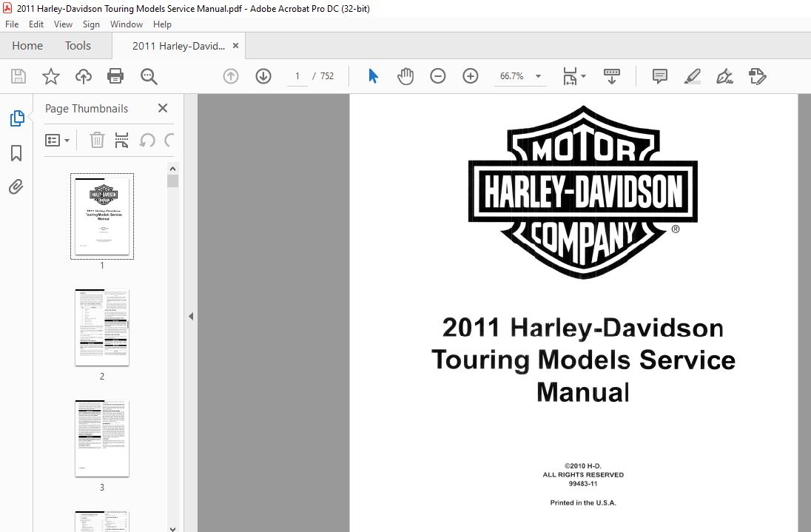Screen dimensions: 811x532
Task: Click the "Page Thumbnails" panel title
Action: (x=87, y=109)
